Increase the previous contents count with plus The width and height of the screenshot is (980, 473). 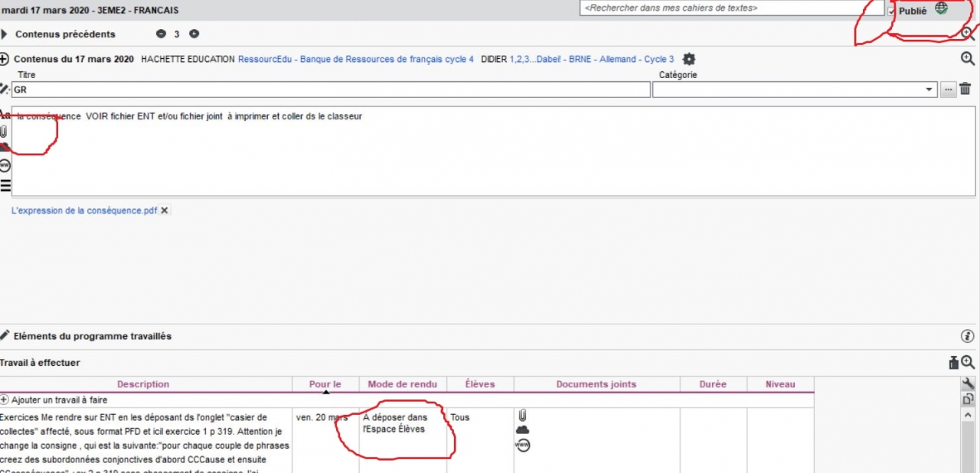[194, 34]
